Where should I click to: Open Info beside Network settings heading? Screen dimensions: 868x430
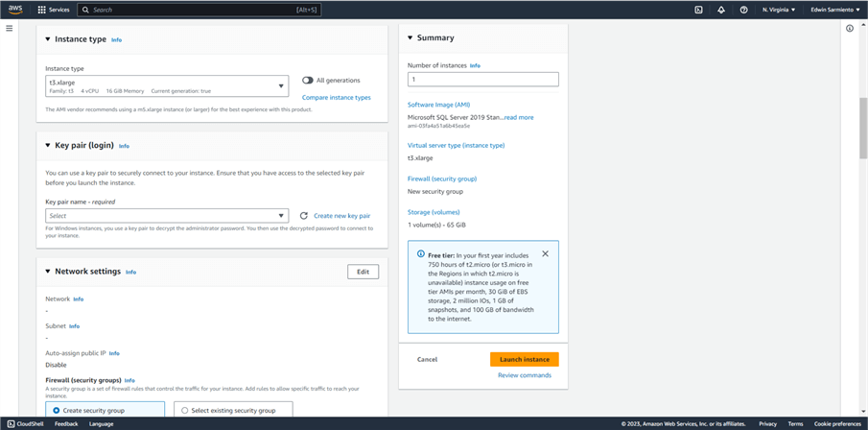pyautogui.click(x=130, y=272)
